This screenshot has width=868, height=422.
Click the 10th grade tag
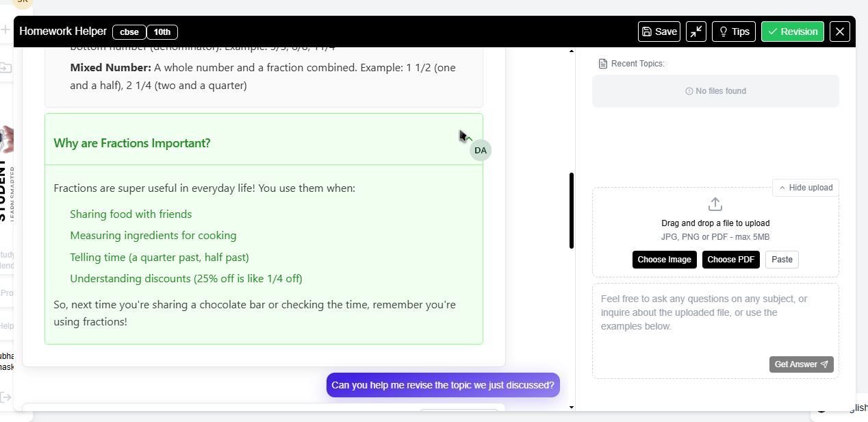162,32
